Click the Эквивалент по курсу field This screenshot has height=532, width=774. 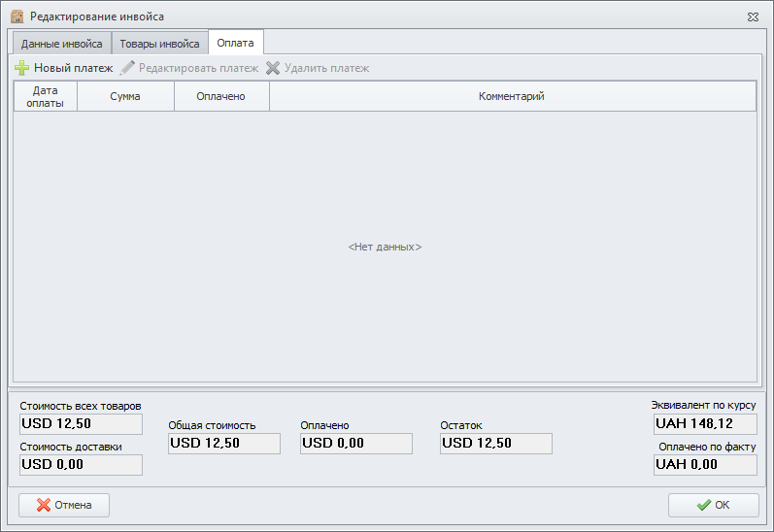[705, 424]
